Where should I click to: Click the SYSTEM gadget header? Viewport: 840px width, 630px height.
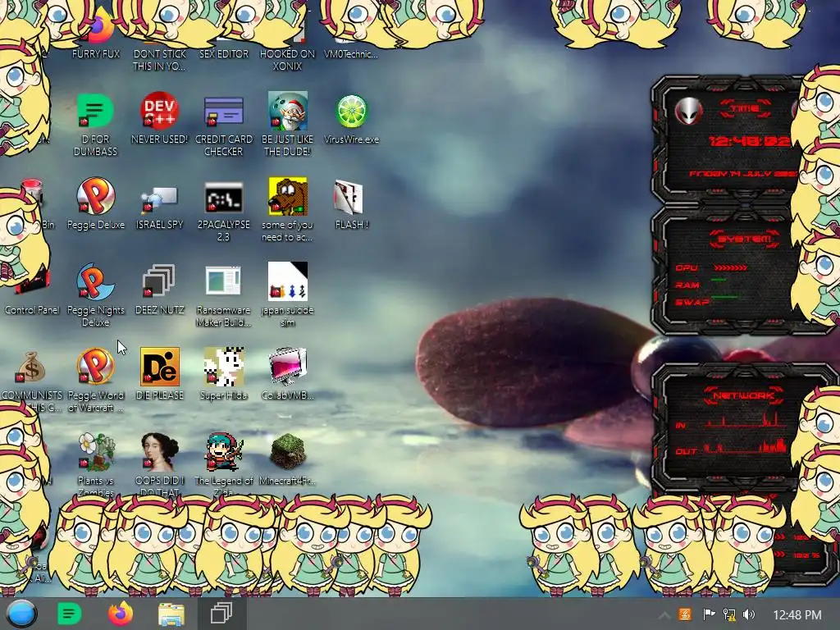click(745, 239)
